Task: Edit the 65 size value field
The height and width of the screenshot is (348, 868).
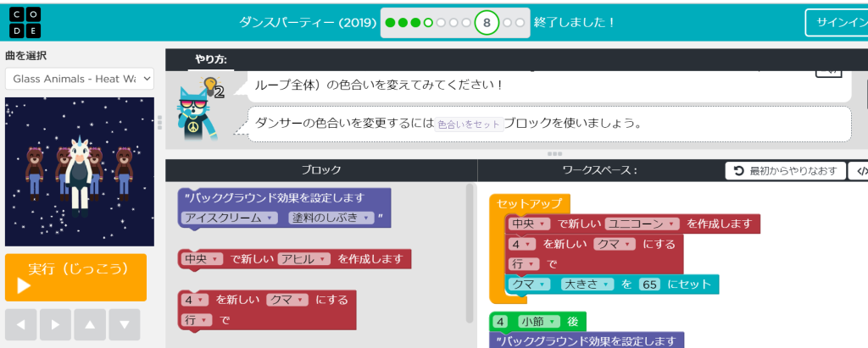Action: click(x=649, y=284)
